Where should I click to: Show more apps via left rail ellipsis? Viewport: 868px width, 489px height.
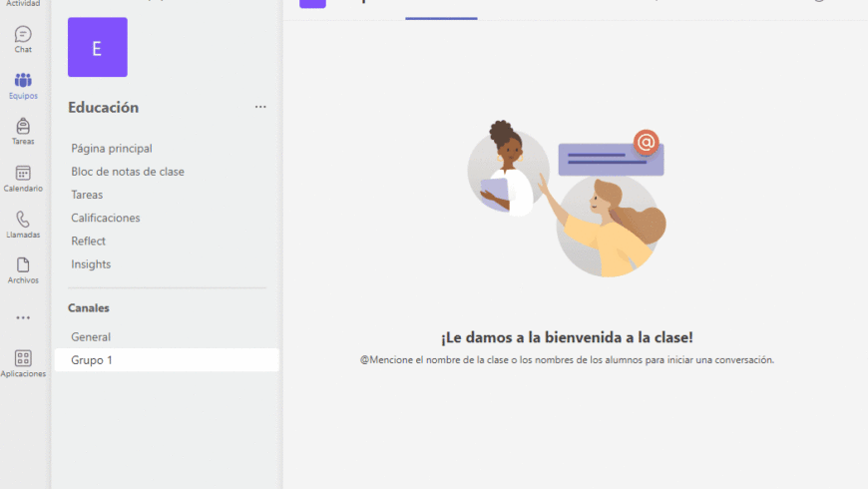[x=23, y=318]
